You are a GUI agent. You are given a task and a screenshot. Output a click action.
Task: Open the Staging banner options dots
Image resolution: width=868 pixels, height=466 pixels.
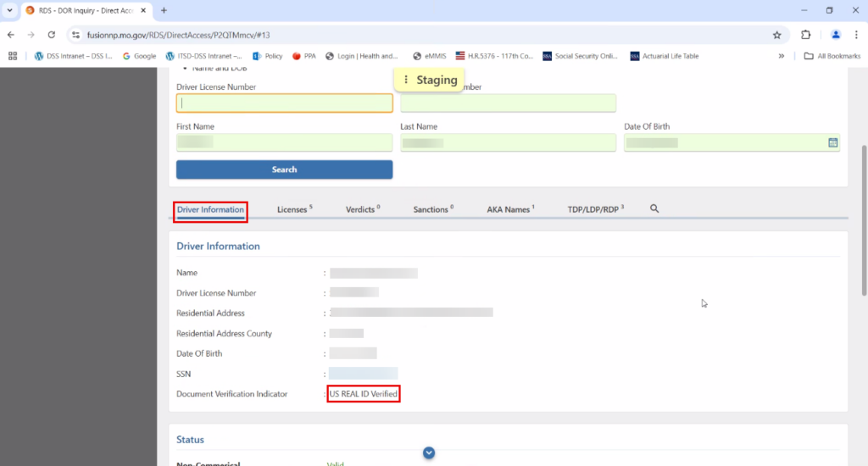(x=406, y=80)
